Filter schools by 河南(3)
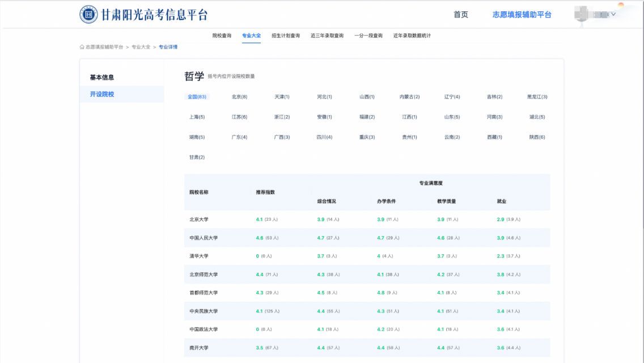 coord(494,117)
